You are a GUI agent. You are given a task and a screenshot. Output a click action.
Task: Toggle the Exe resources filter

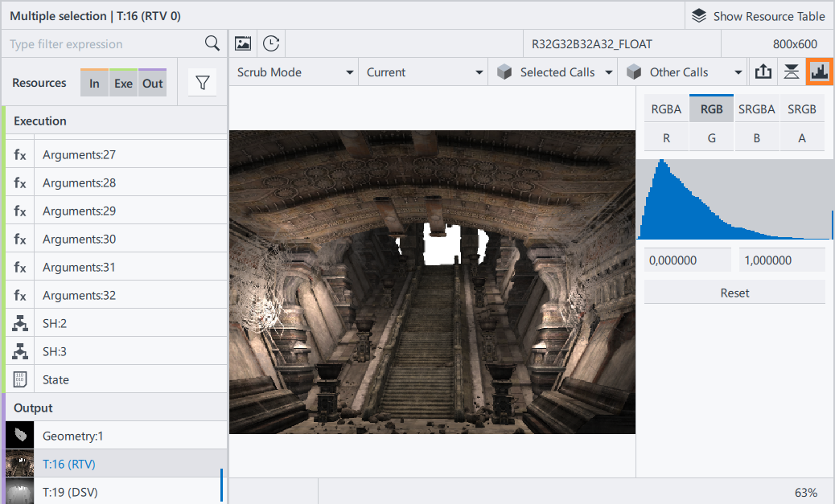click(123, 83)
